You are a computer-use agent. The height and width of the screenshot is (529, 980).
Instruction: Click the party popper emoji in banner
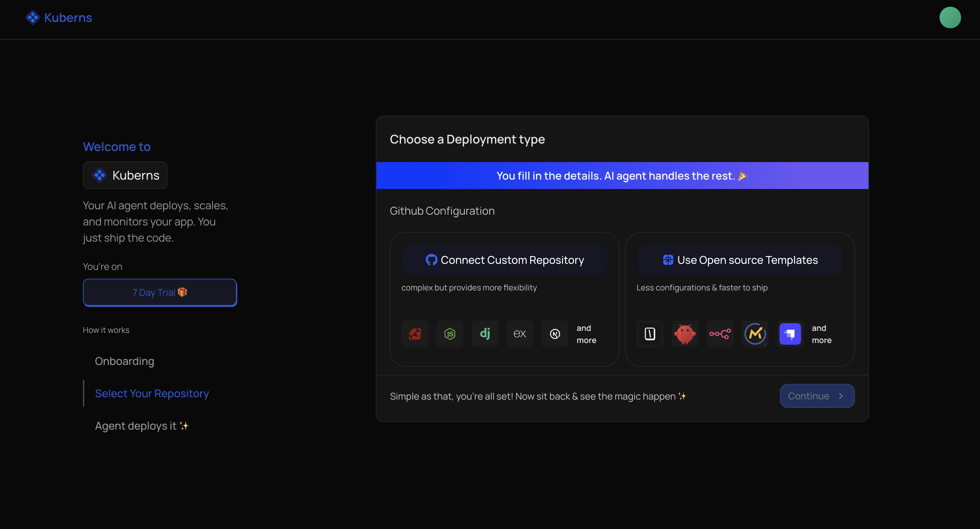coord(743,175)
